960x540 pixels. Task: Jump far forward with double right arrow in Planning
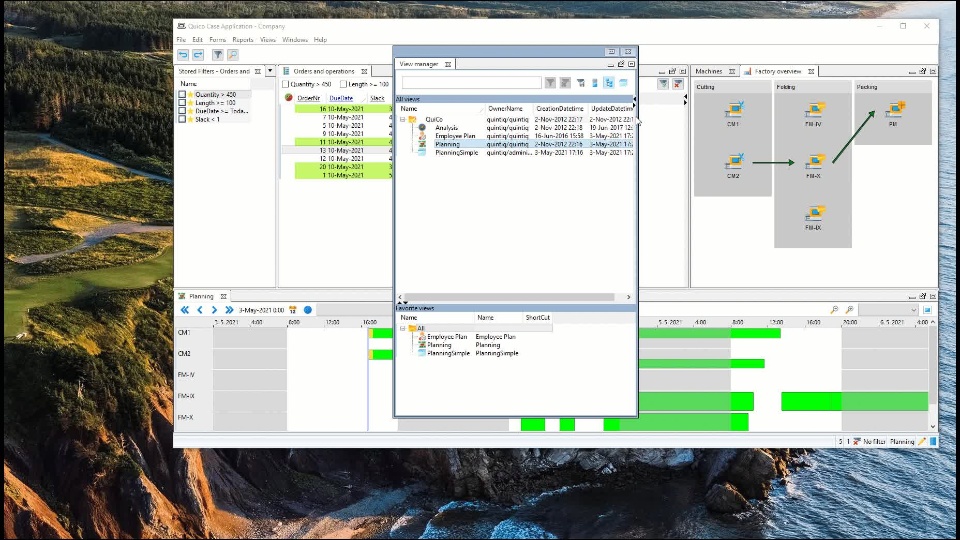[x=229, y=310]
